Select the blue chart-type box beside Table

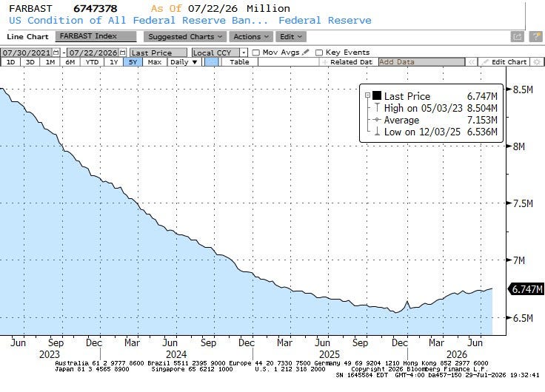212,62
